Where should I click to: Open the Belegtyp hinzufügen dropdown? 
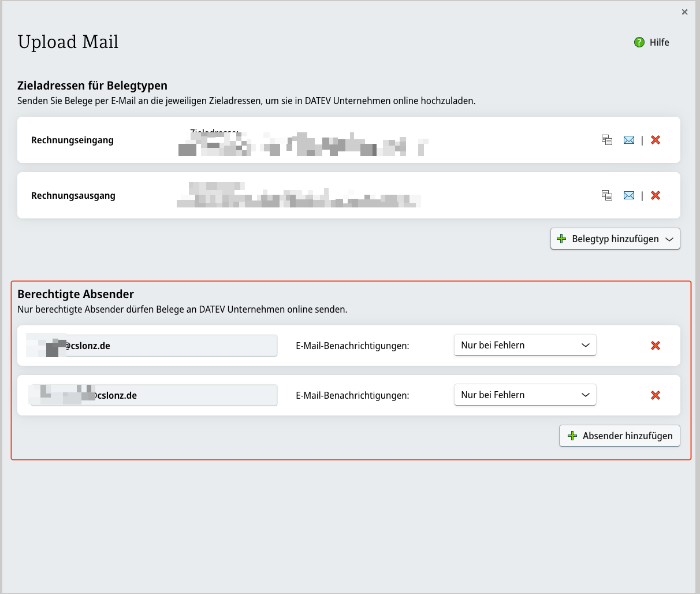(x=615, y=239)
